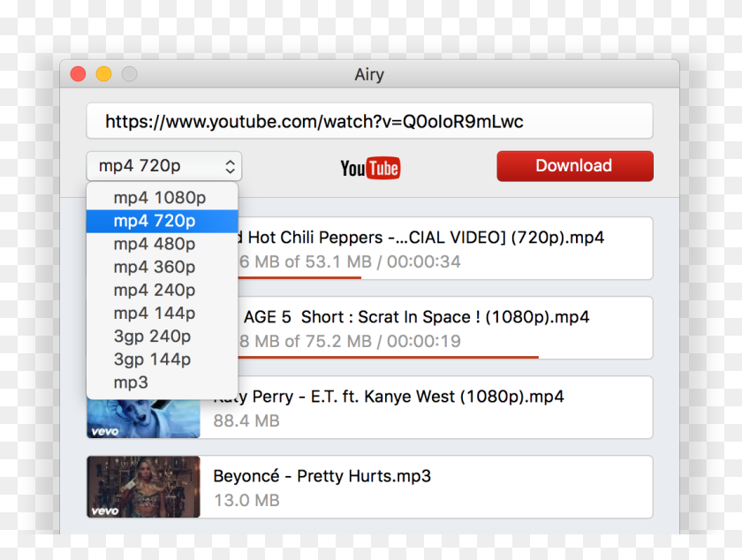Click the 75.2 MB progress status text

pos(349,341)
